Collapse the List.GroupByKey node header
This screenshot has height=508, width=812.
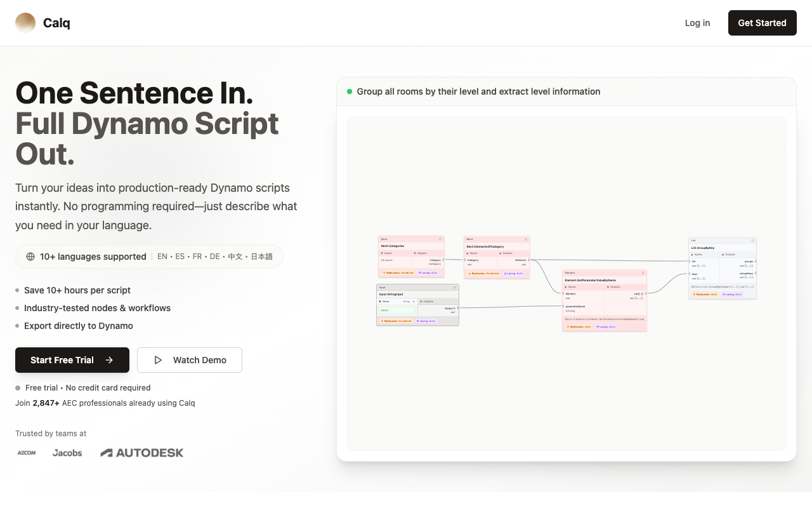point(752,240)
